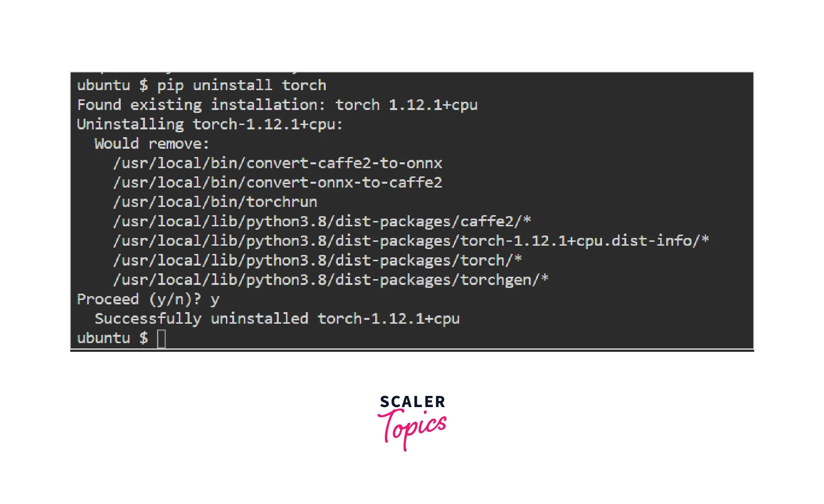
Task: Click the dist-packages/caffe2/* path
Action: pyautogui.click(x=322, y=221)
